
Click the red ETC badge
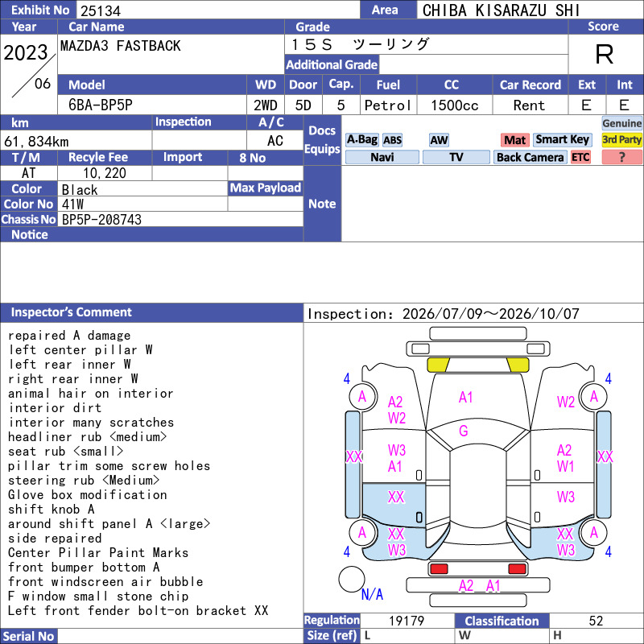click(580, 157)
